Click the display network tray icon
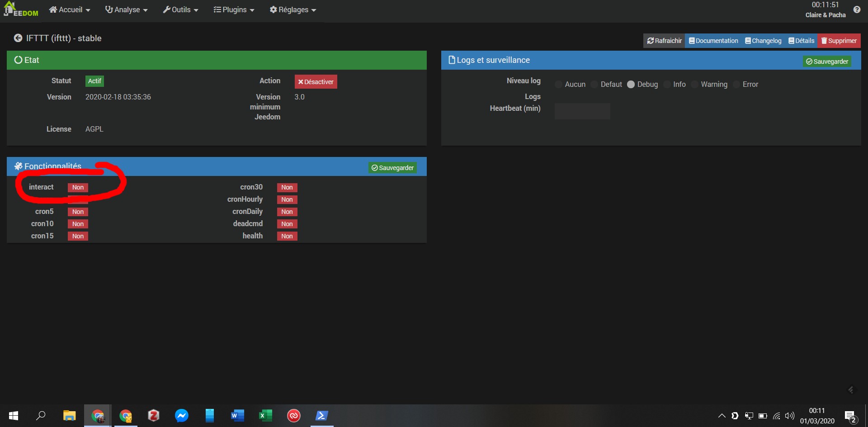868x427 pixels. coord(749,416)
